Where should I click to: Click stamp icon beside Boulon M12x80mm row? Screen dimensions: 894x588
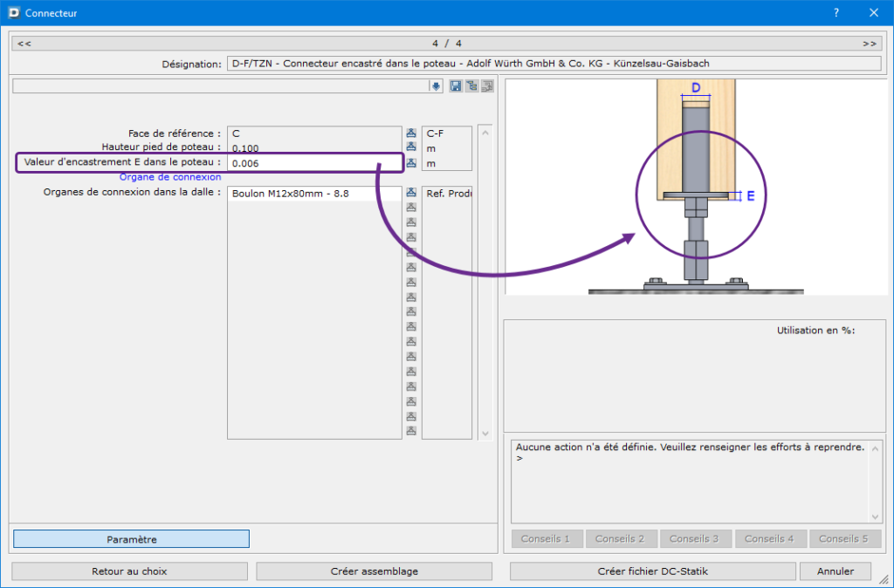coord(411,193)
